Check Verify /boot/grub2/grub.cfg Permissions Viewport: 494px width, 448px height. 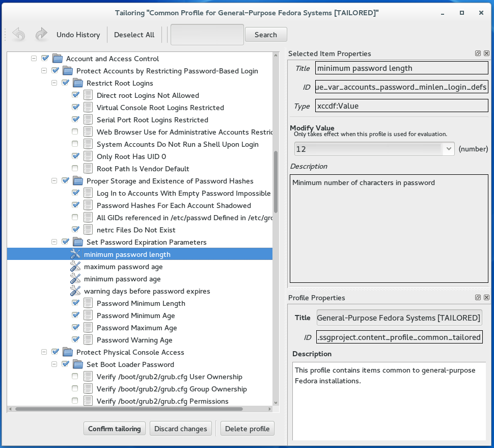tap(74, 401)
